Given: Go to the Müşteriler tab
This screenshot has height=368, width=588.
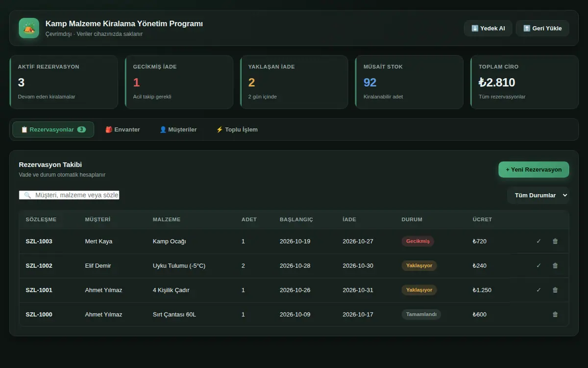Looking at the screenshot, I should coord(178,130).
